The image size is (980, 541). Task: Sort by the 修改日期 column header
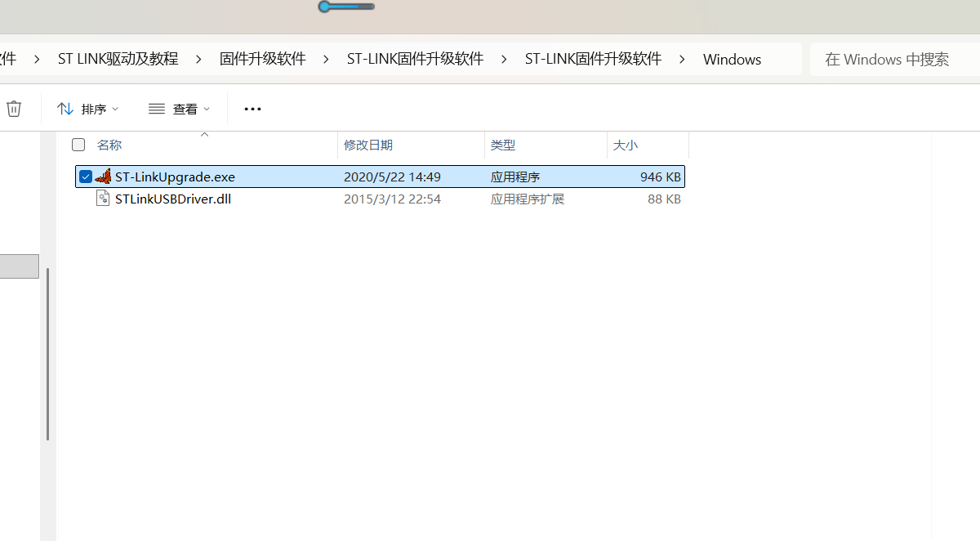(x=368, y=145)
